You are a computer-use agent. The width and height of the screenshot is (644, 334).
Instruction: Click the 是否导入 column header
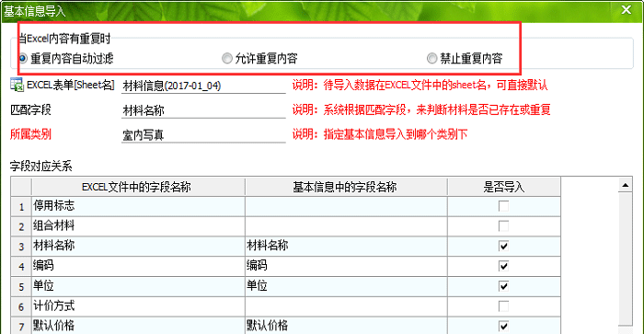point(504,187)
